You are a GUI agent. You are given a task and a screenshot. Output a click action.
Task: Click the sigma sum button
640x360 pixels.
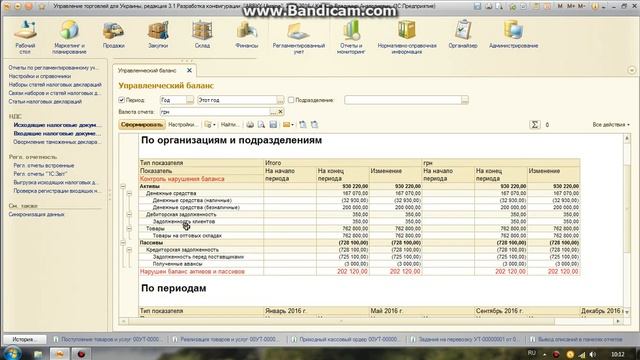[x=535, y=124]
